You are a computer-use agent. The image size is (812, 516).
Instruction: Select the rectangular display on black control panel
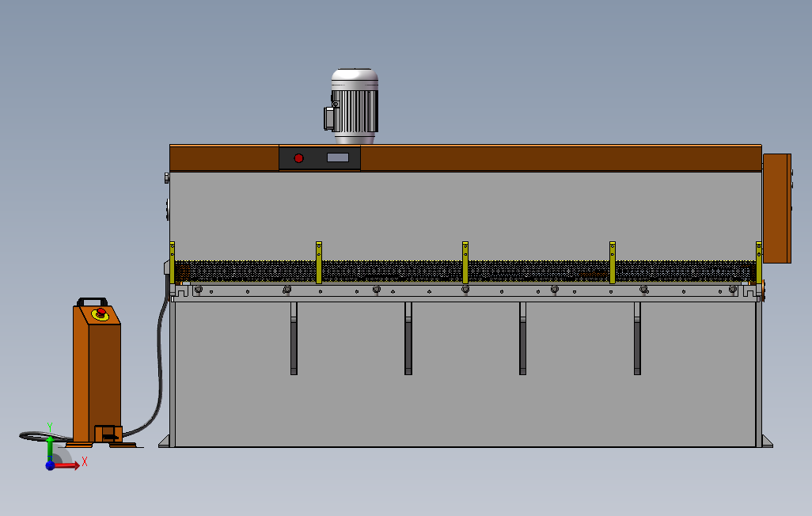click(x=338, y=157)
